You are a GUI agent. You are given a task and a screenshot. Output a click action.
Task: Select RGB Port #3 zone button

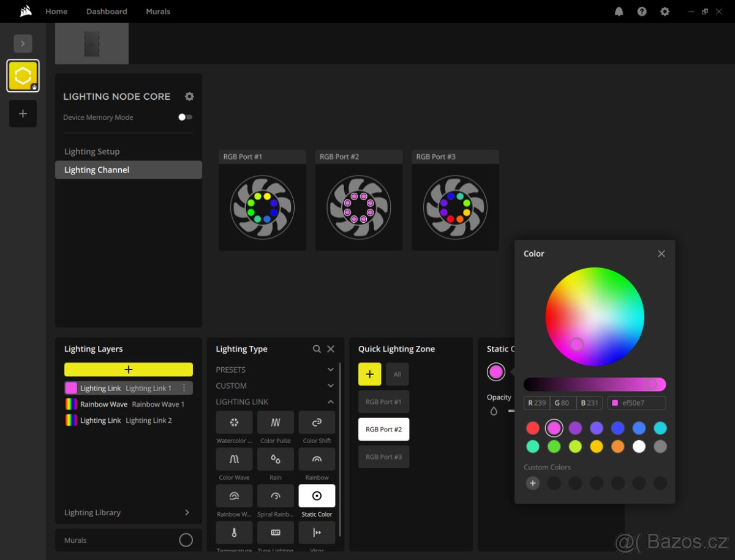[x=383, y=457]
